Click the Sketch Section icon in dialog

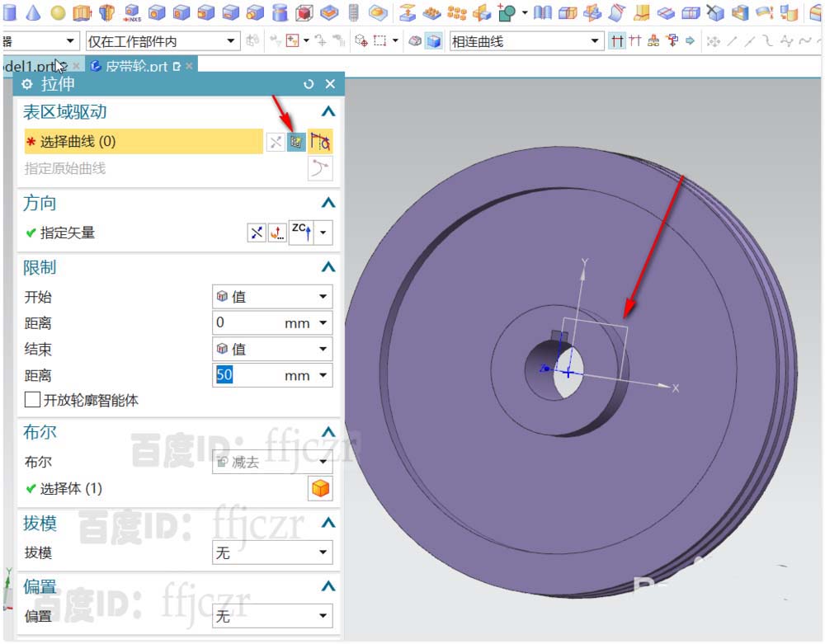295,142
